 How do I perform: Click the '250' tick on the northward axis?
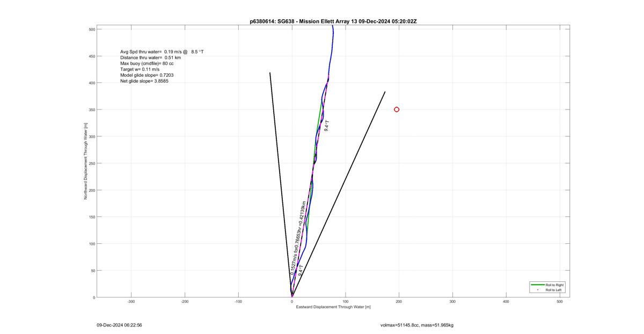[x=92, y=163]
